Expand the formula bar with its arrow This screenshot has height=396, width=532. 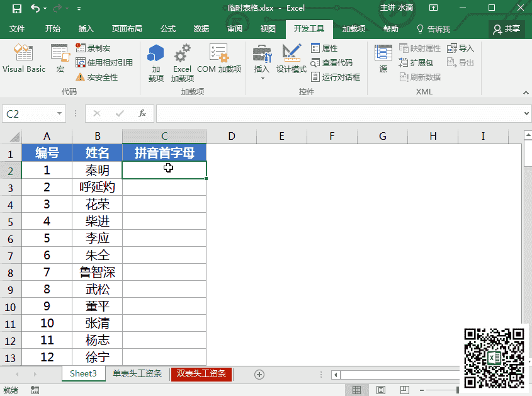pyautogui.click(x=526, y=113)
